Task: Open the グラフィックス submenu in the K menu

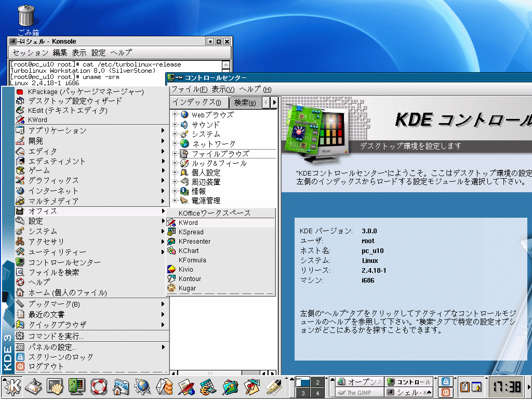Action: [x=92, y=180]
